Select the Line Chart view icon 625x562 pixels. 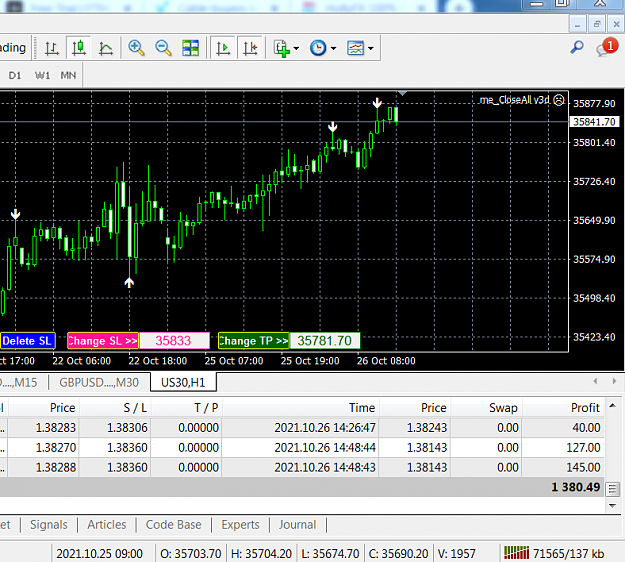(x=106, y=48)
